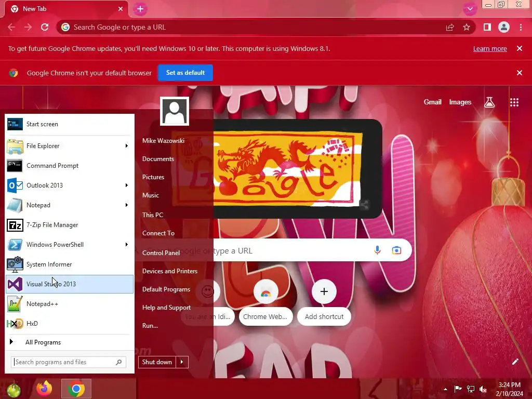Click the network tray icon
The width and height of the screenshot is (532, 399).
[x=471, y=389]
